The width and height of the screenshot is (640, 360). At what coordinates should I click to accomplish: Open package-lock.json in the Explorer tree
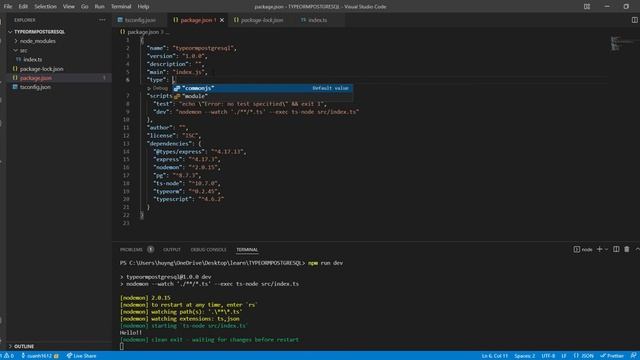(41, 69)
